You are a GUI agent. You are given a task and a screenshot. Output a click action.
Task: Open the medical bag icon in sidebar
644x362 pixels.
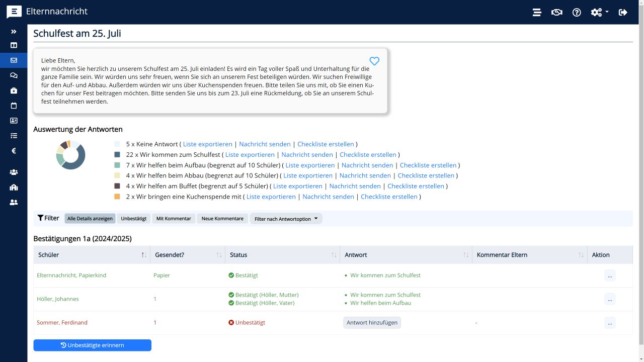coord(14,90)
